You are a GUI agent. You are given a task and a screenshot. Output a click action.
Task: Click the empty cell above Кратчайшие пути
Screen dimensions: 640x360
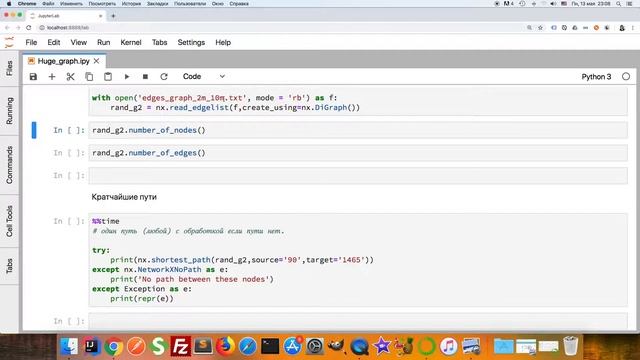coord(358,176)
